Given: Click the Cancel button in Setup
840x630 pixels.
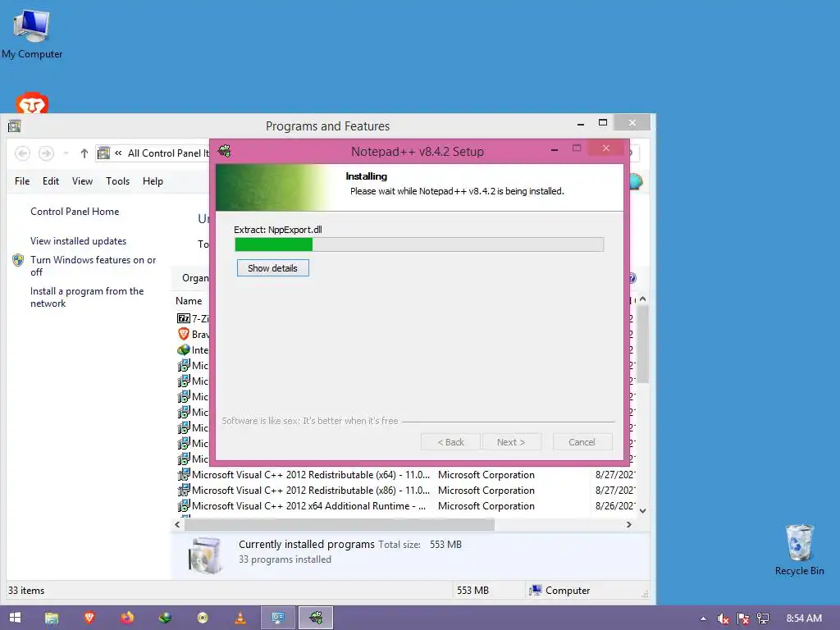Looking at the screenshot, I should pyautogui.click(x=582, y=442).
